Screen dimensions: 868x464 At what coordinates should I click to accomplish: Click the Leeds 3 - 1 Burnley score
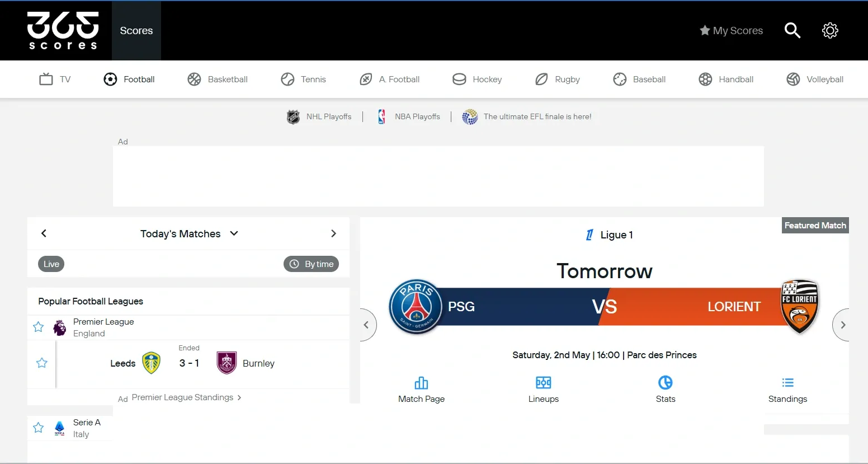189,363
